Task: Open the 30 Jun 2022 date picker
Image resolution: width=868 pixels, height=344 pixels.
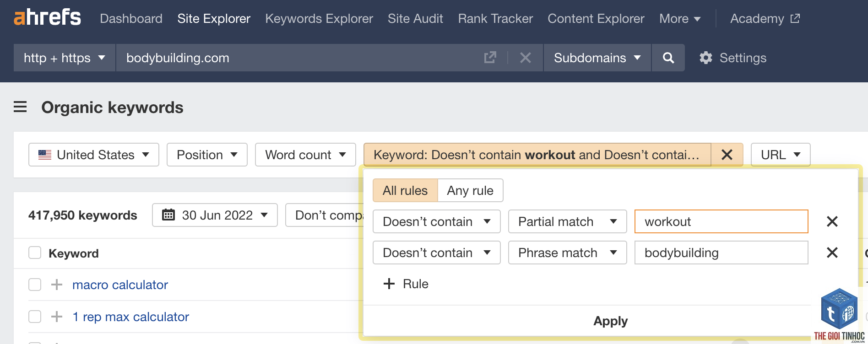Action: [x=215, y=215]
